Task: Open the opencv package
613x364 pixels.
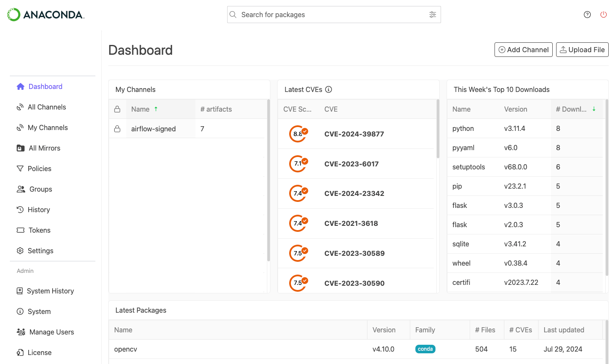Action: pos(126,349)
